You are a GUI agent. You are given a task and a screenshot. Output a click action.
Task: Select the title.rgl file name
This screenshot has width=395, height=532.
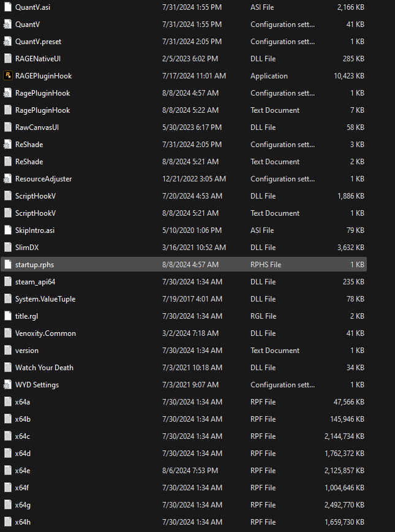[x=26, y=316]
